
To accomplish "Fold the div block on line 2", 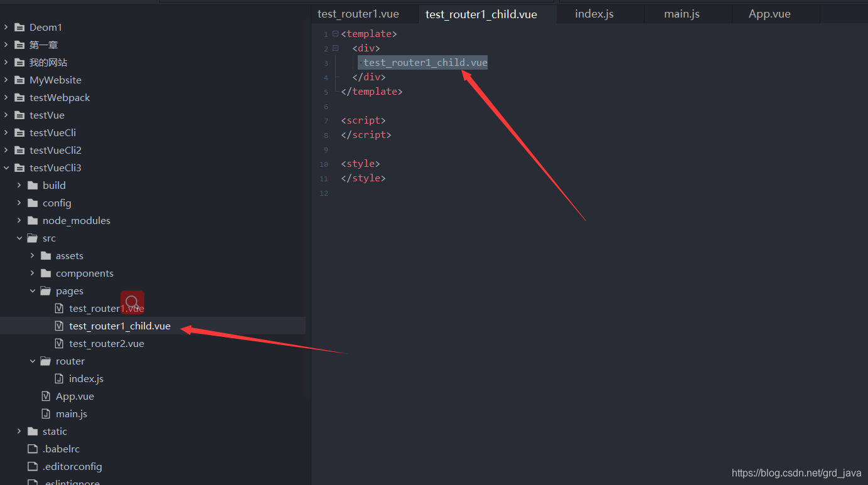I will pos(335,48).
